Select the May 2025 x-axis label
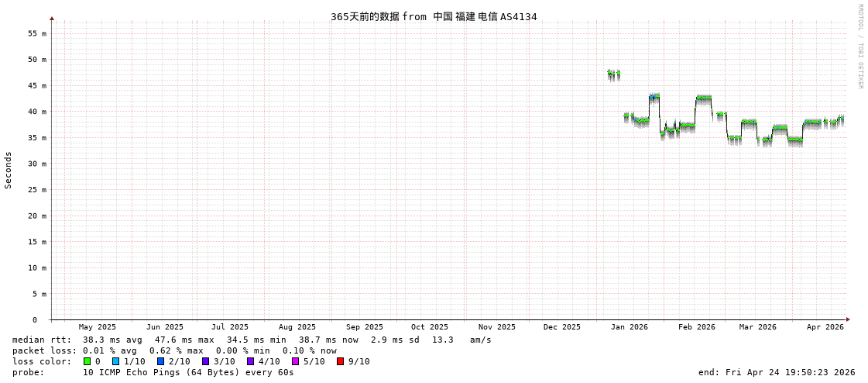This screenshot has height=383, width=868. [98, 327]
